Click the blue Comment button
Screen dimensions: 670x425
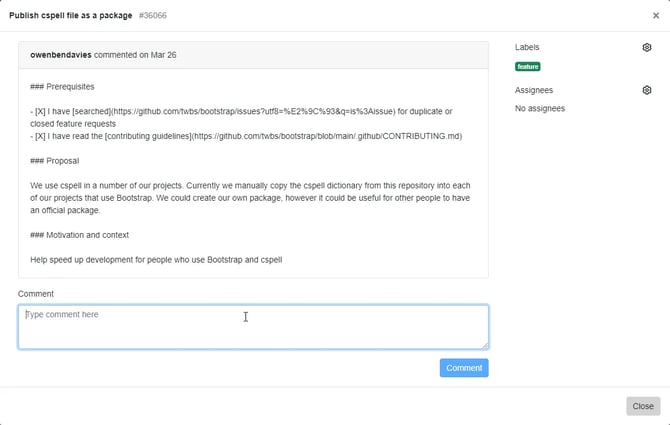[464, 368]
